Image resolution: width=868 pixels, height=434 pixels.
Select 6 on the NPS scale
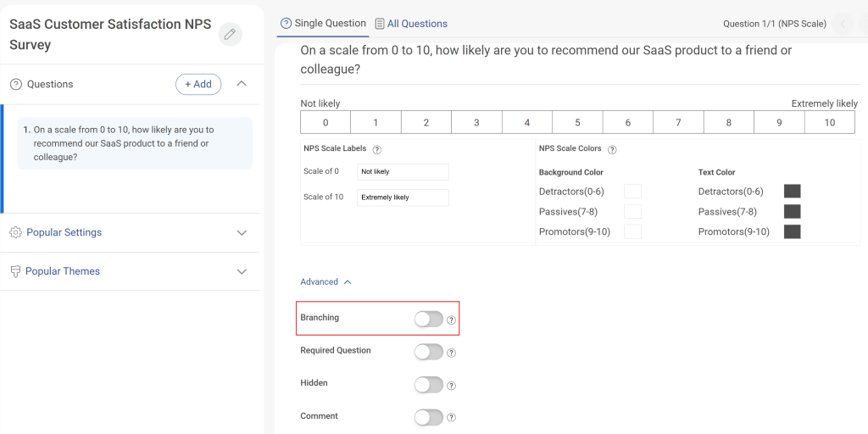[628, 122]
